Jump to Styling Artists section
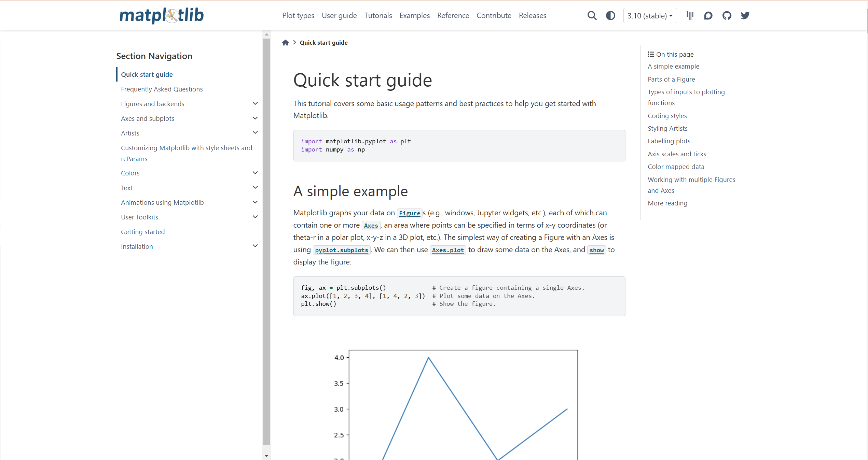 click(x=667, y=128)
